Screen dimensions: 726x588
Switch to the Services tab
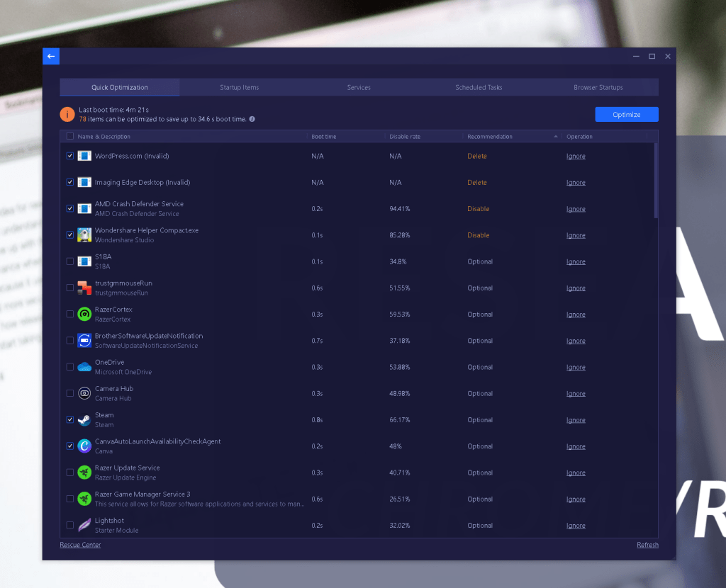point(359,87)
